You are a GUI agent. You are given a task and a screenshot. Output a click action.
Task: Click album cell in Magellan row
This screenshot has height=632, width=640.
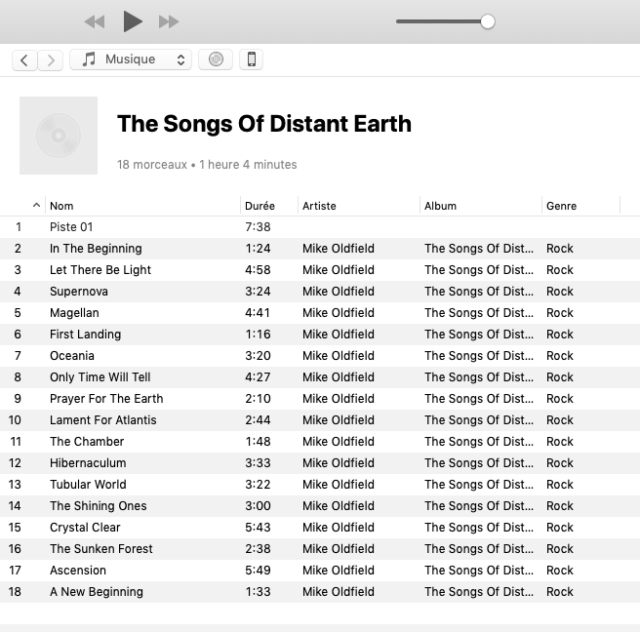(479, 313)
